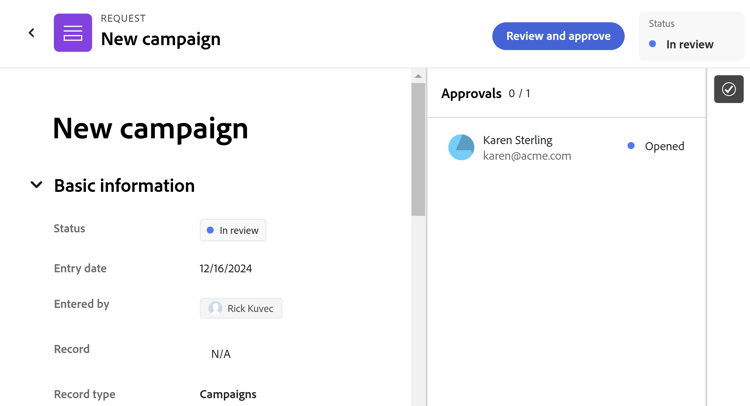Click the blue dot in the header status
Screen dimensions: 750x406
[653, 44]
